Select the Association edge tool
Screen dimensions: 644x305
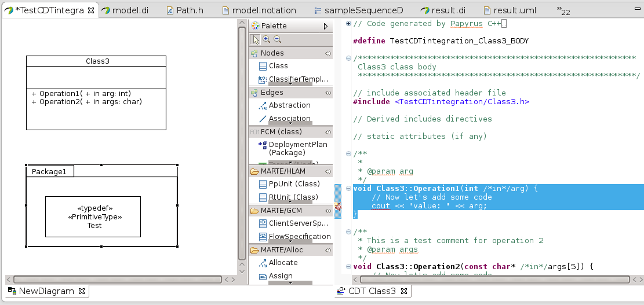tap(289, 119)
